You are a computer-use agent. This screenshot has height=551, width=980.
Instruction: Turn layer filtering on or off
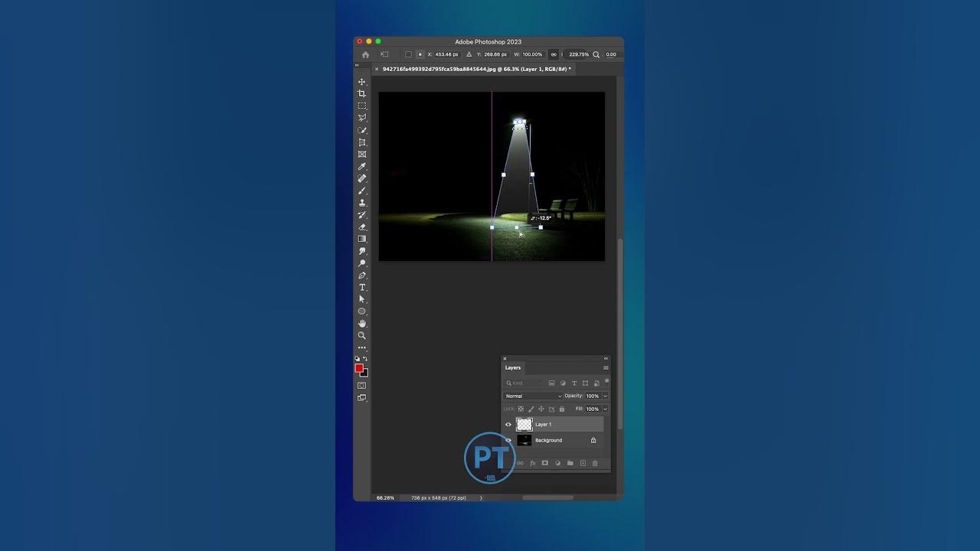[x=606, y=381]
